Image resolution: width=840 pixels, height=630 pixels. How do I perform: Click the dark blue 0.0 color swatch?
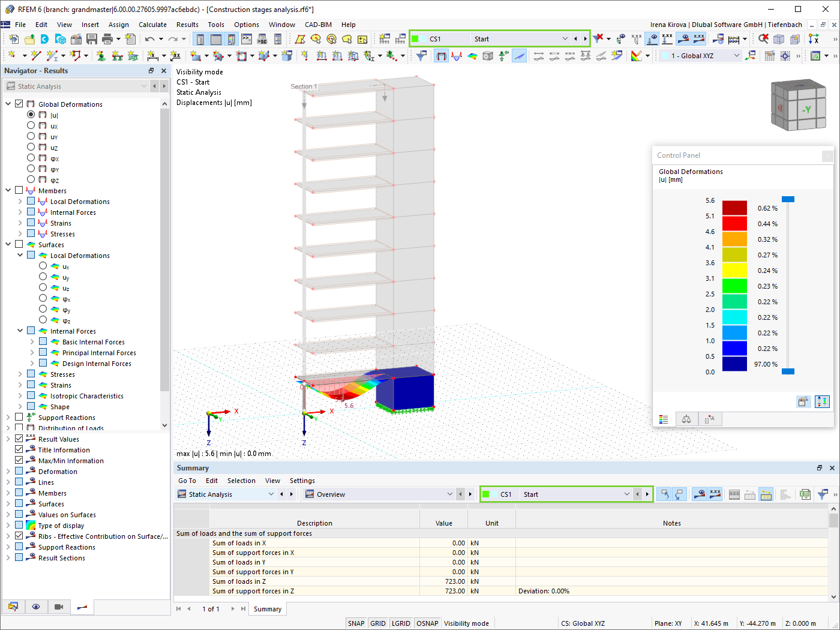(734, 364)
